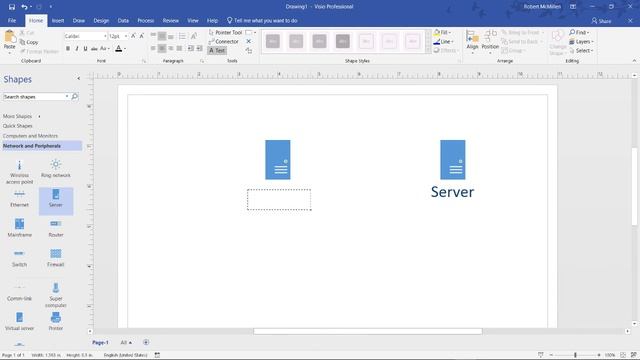This screenshot has height=360, width=640.
Task: Select the Pointer Tool
Action: coord(225,32)
